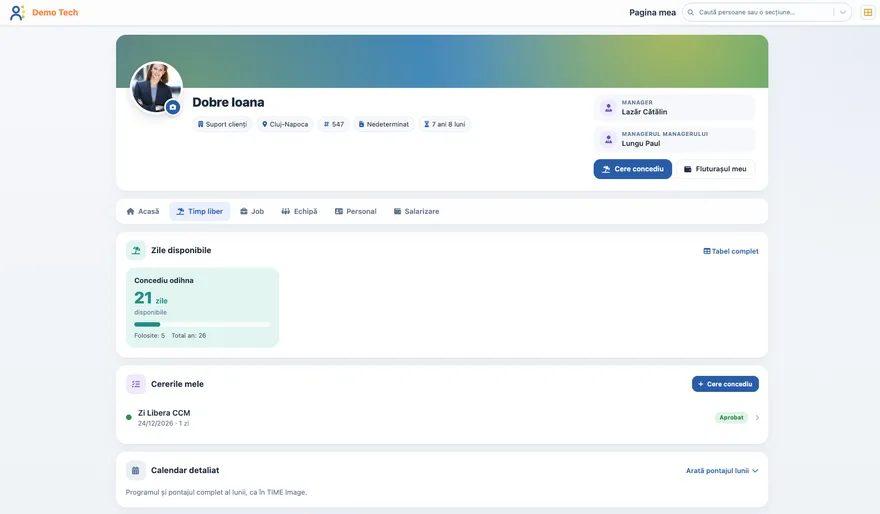This screenshot has height=514, width=880.
Task: Open the Tabel complet link
Action: [x=731, y=251]
